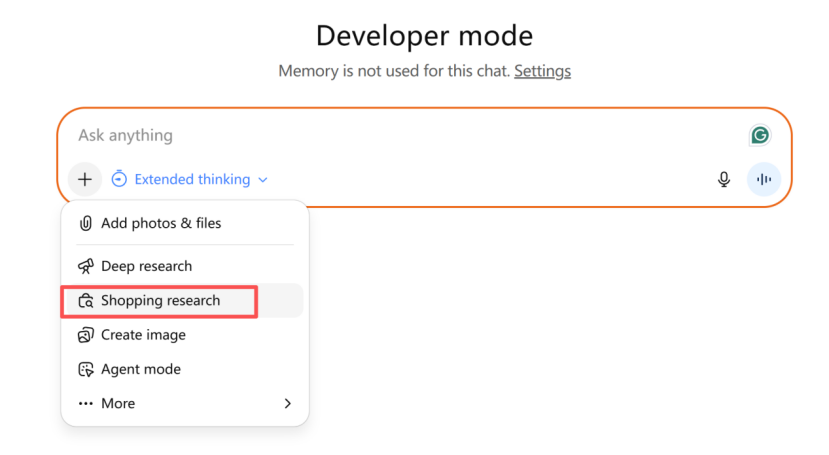Choose Create image menu option
The height and width of the screenshot is (455, 829).
point(143,335)
